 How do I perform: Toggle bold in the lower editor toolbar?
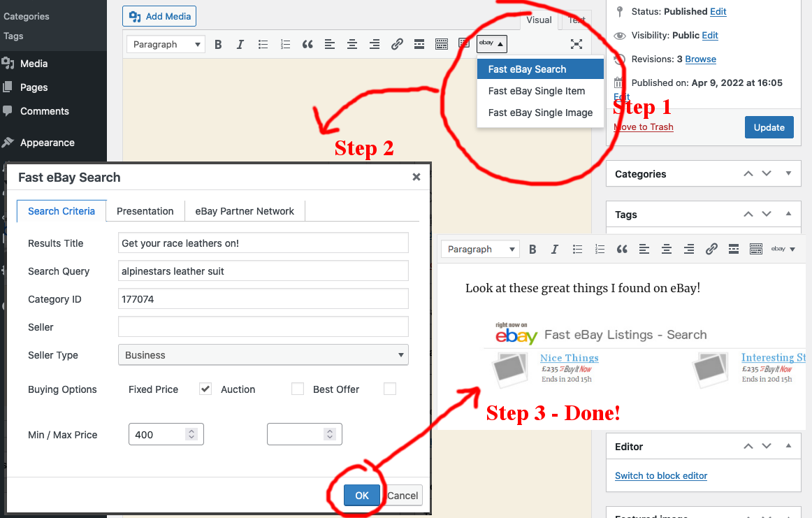(x=532, y=249)
